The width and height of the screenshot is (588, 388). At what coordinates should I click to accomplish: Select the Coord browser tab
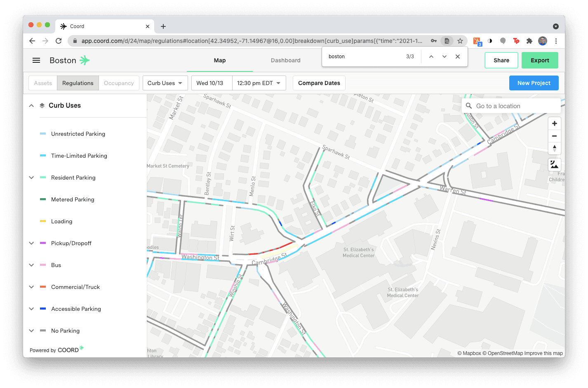pyautogui.click(x=105, y=26)
